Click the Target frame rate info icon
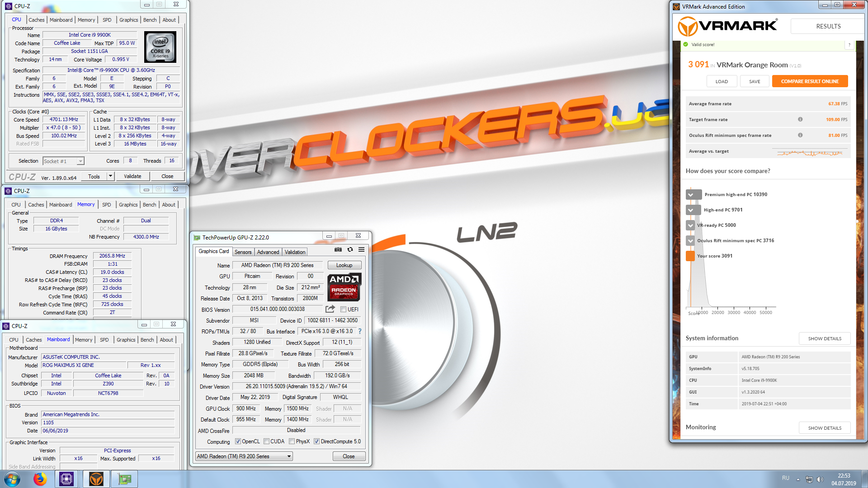Screen dimensions: 868x488 [800, 119]
